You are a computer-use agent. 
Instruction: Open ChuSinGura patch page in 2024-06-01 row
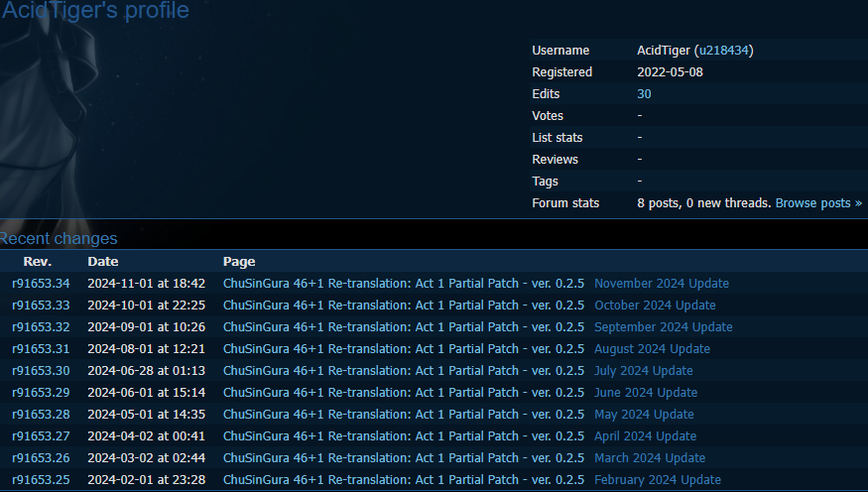pos(404,393)
